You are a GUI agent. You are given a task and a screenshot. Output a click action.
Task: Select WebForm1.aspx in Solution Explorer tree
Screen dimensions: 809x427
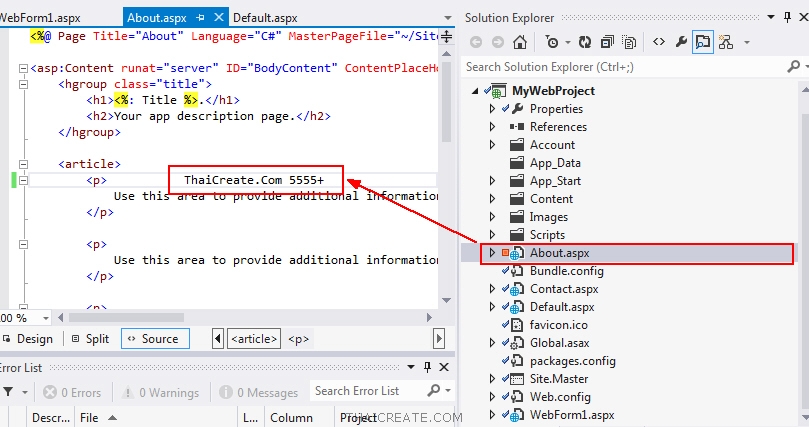tap(572, 415)
